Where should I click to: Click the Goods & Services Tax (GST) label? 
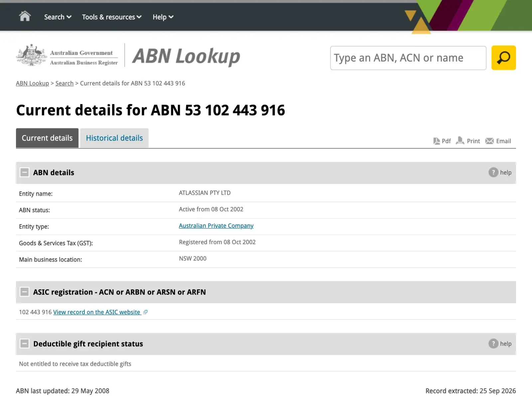click(x=56, y=243)
